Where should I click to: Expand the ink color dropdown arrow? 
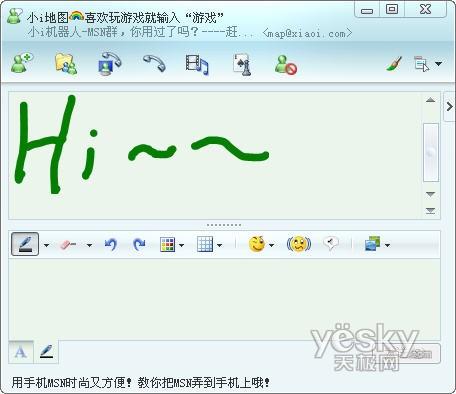click(181, 246)
